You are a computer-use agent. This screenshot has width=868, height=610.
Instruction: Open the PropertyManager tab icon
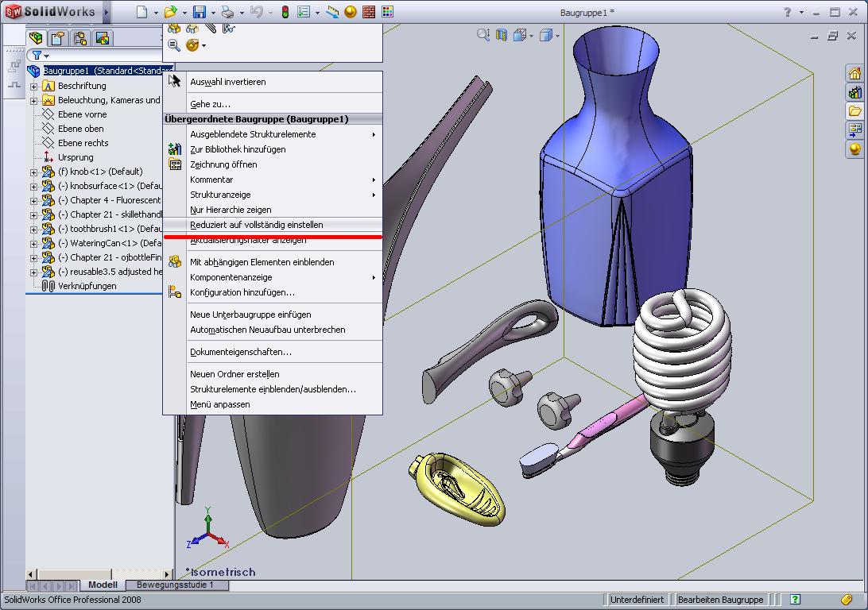click(x=58, y=39)
